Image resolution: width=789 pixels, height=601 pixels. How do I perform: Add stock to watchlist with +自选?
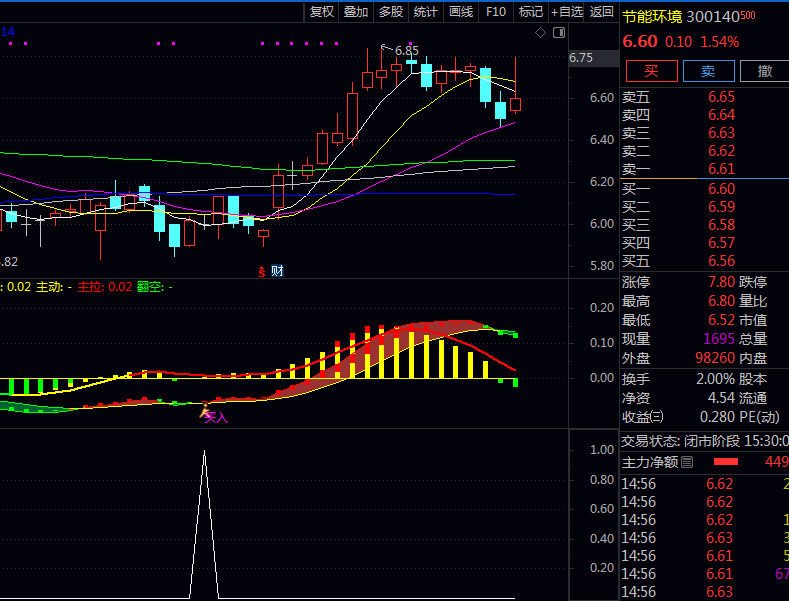pos(566,12)
